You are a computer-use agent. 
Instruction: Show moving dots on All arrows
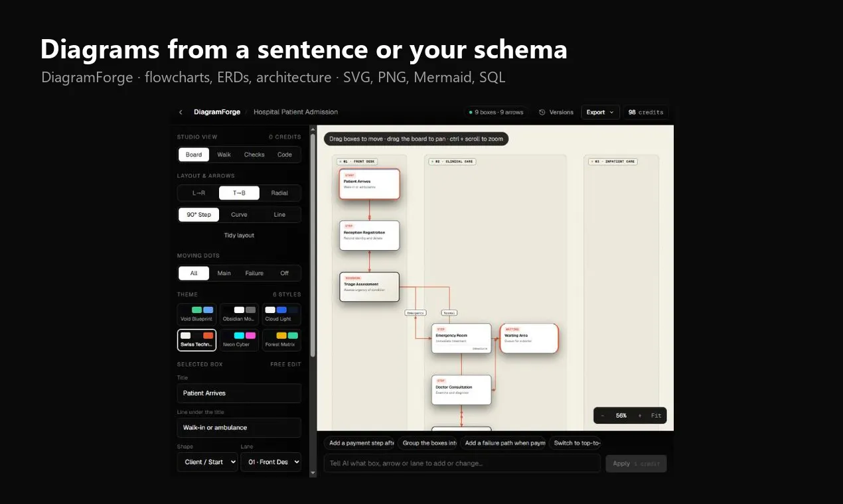(194, 273)
